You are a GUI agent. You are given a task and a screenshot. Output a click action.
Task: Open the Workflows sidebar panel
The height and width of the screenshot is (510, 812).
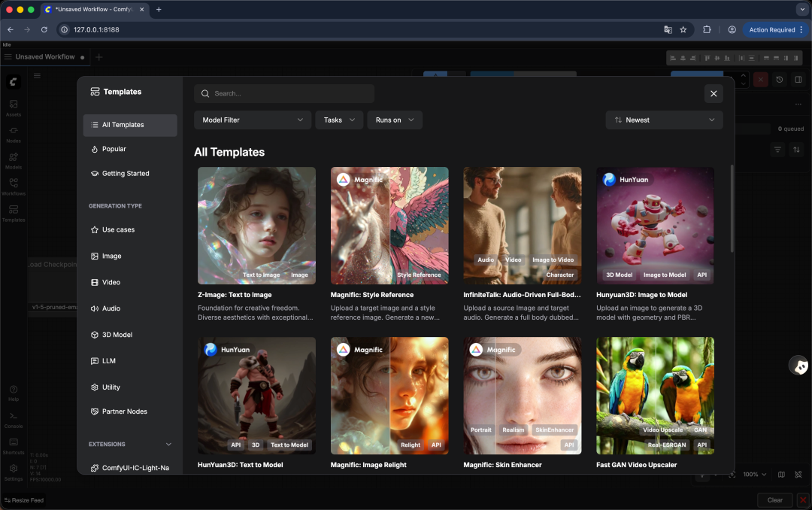(x=14, y=187)
